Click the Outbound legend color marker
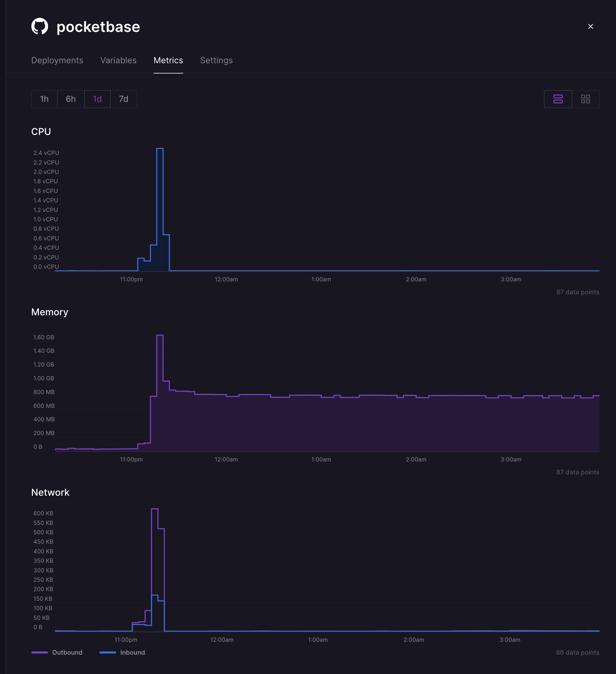This screenshot has height=674, width=616. coord(40,652)
